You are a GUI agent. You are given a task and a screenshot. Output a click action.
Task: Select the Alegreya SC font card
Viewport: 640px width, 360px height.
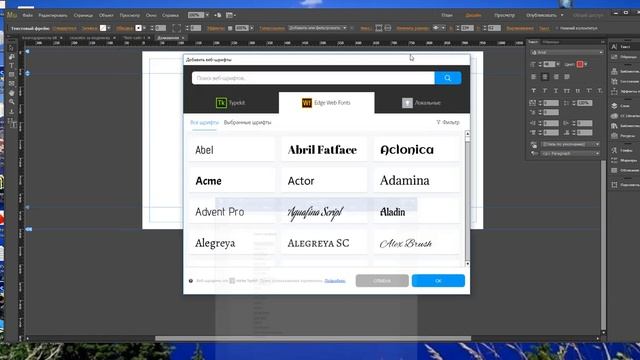point(324,243)
